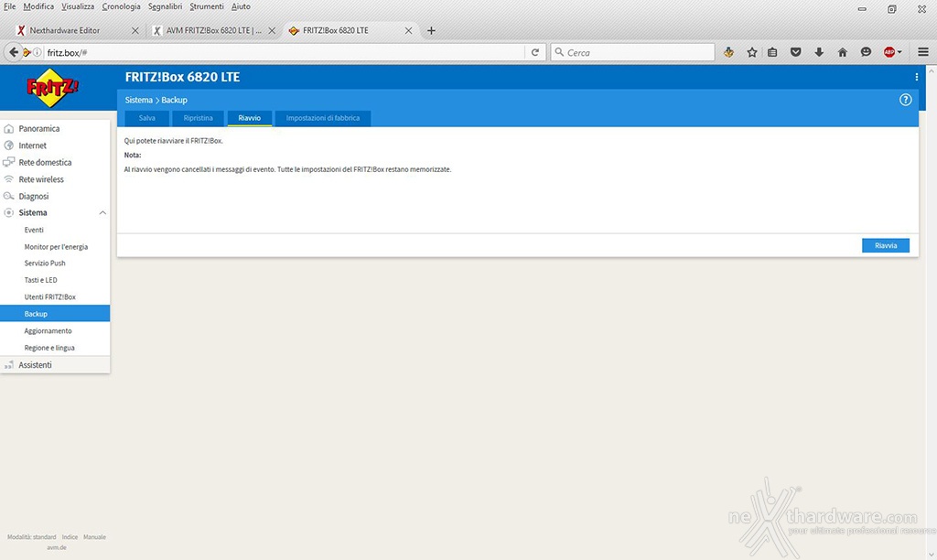Open the bookmarks list icon
This screenshot has width=937, height=560.
click(x=772, y=52)
